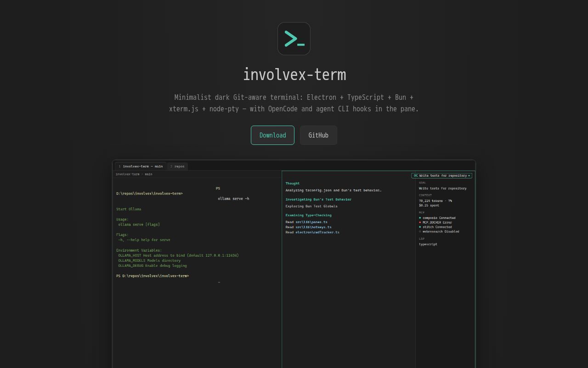Select the "involvex-term — main" terminal tab
The image size is (588, 368).
tap(141, 167)
